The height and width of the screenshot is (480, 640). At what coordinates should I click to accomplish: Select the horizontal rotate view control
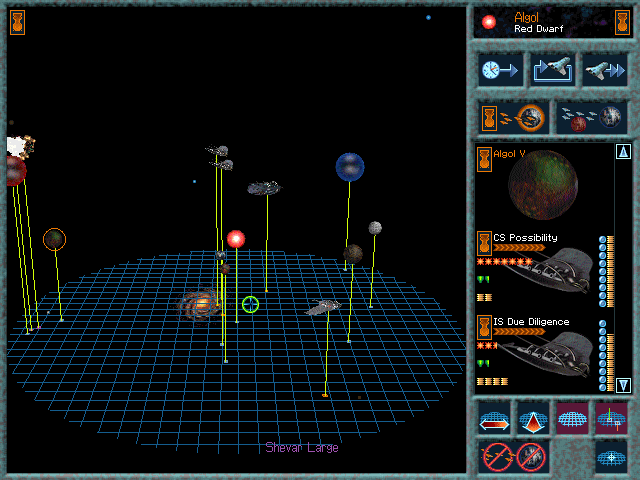coord(494,418)
